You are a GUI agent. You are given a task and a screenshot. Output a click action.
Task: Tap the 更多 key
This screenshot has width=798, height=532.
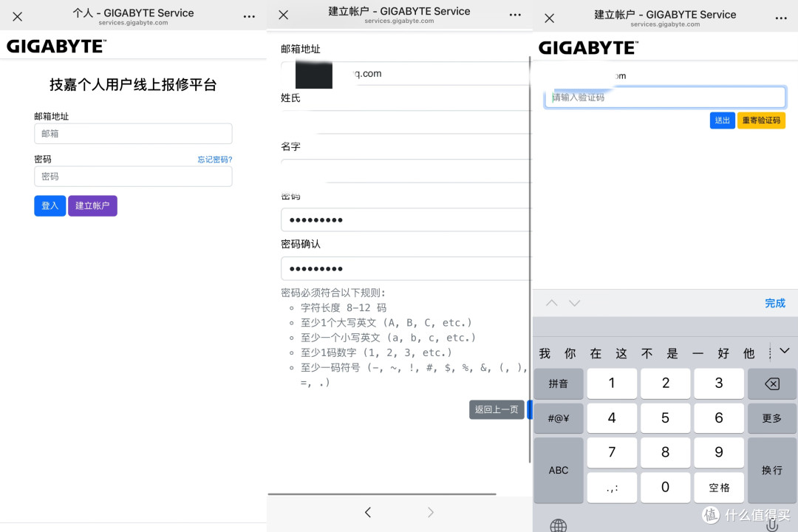772,418
